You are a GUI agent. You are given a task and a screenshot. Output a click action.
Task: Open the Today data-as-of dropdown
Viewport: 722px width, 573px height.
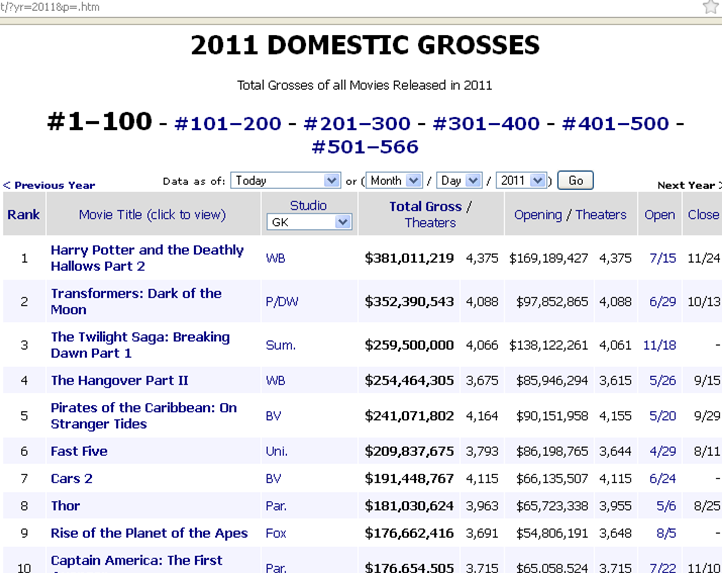click(x=285, y=181)
